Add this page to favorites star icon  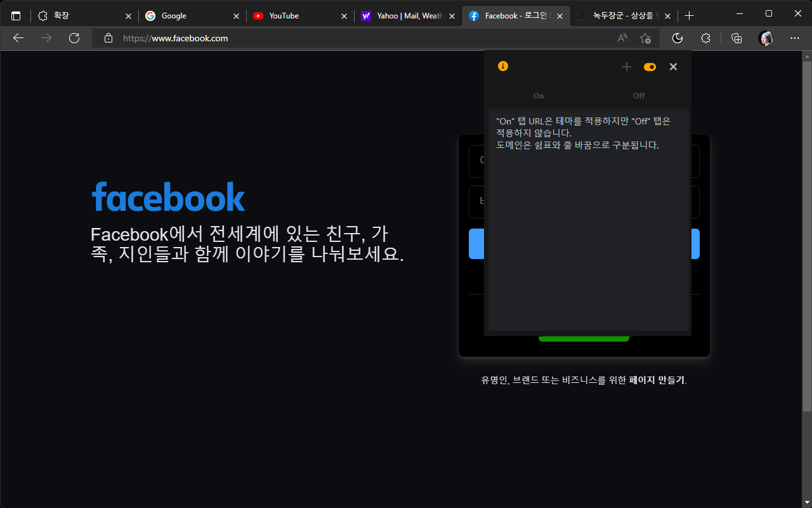(x=645, y=38)
